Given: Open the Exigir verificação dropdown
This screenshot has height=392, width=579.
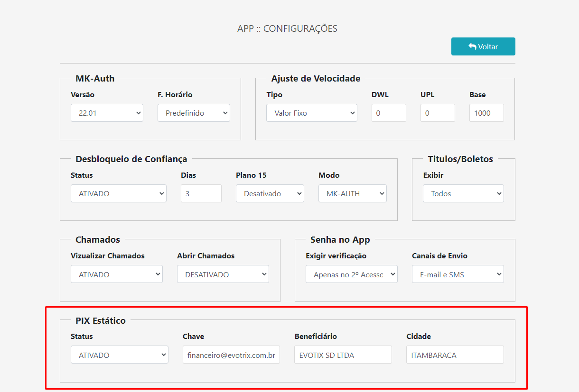Looking at the screenshot, I should pos(351,274).
